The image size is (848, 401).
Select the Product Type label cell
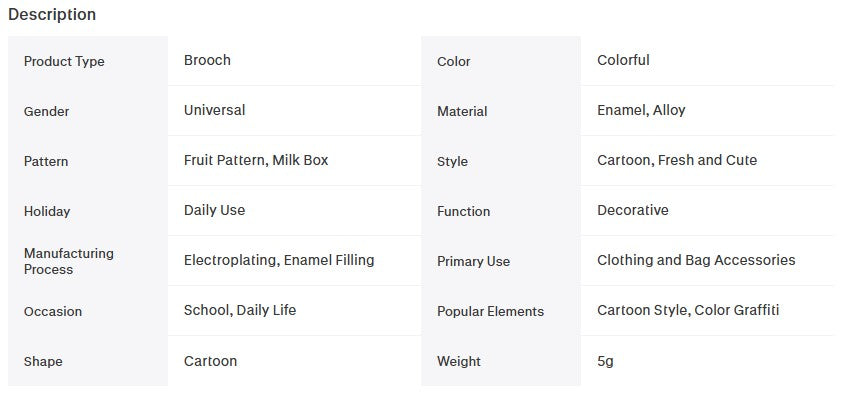tap(88, 61)
